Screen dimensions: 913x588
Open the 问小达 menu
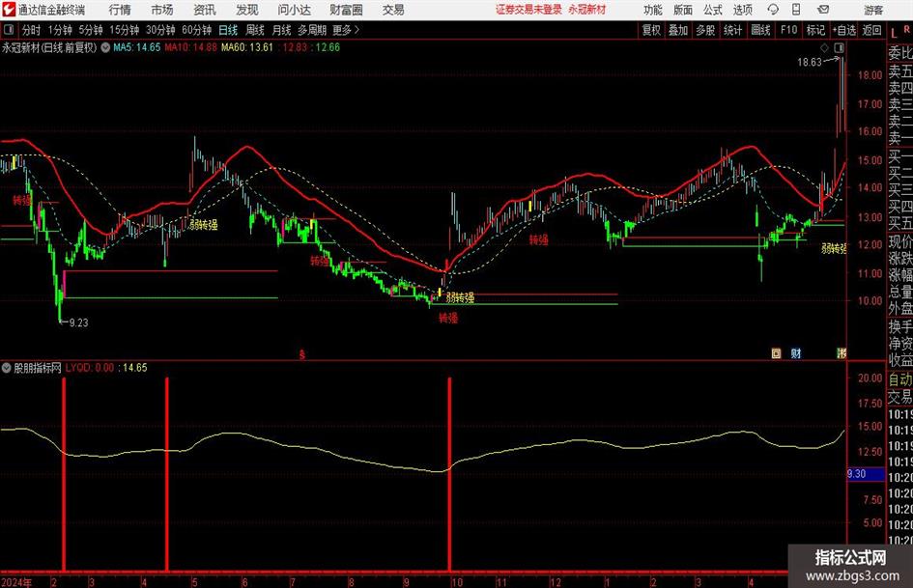tap(294, 10)
